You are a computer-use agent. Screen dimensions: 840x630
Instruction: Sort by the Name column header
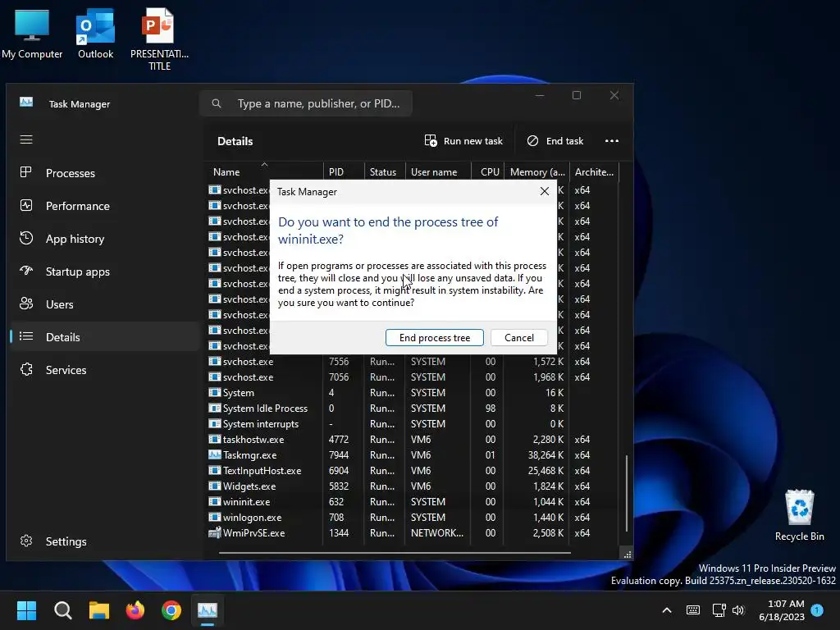coord(265,172)
